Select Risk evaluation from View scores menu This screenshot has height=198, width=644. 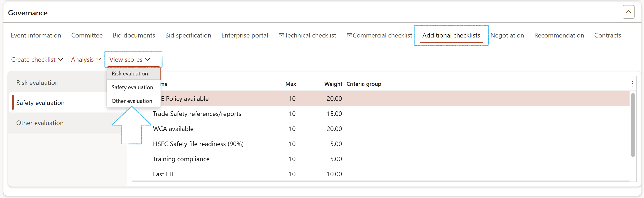[130, 74]
